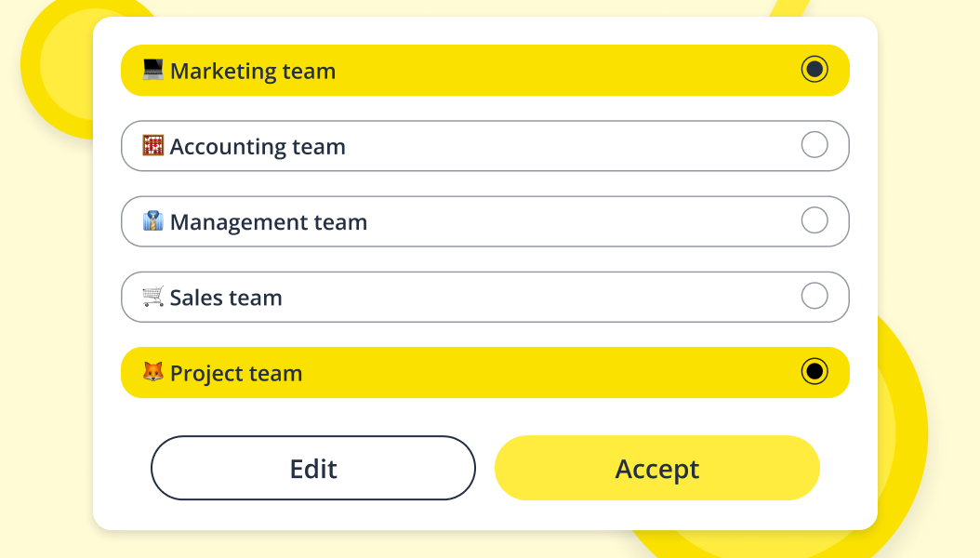This screenshot has height=558, width=980.
Task: Confirm selection with the Accept button
Action: (656, 468)
